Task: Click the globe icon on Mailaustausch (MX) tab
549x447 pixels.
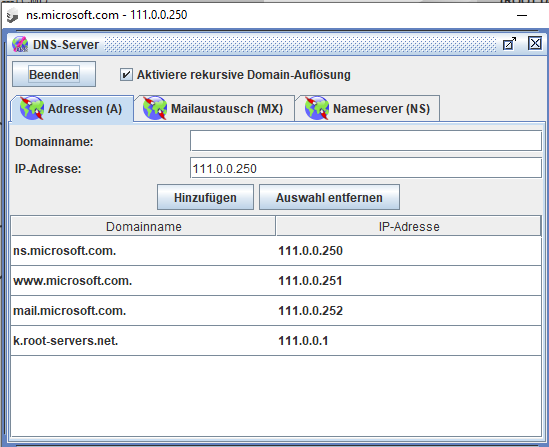Action: pos(155,108)
